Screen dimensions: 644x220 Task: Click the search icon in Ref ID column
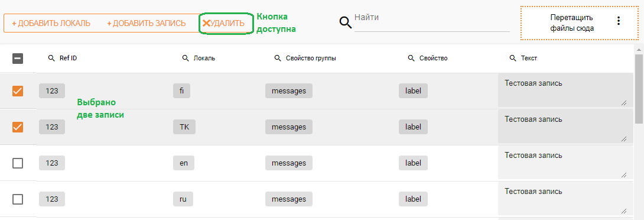pyautogui.click(x=51, y=59)
